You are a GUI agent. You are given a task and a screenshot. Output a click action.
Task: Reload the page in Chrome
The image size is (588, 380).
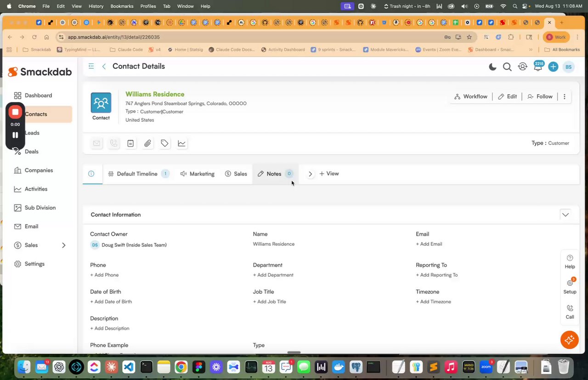tap(34, 37)
